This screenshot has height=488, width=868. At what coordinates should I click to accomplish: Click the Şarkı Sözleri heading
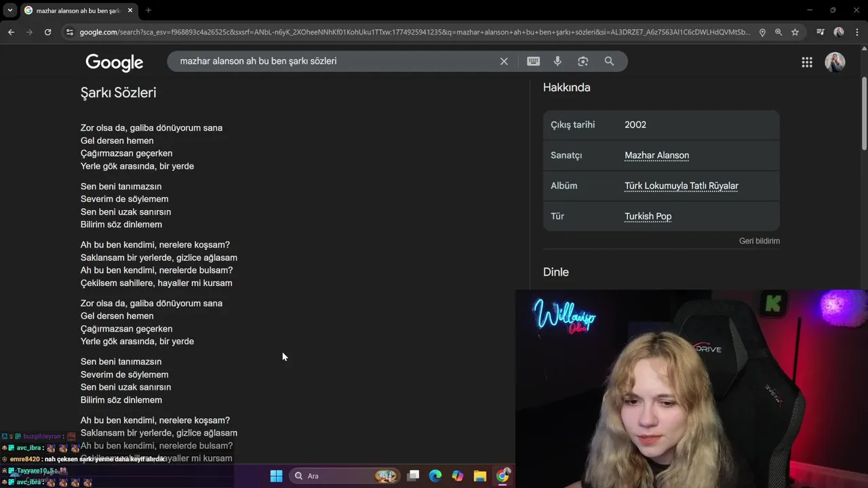[118, 92]
